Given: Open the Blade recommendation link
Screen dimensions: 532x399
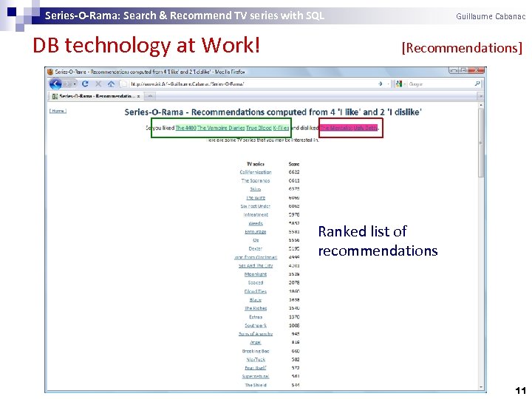Looking at the screenshot, I should click(x=256, y=300).
